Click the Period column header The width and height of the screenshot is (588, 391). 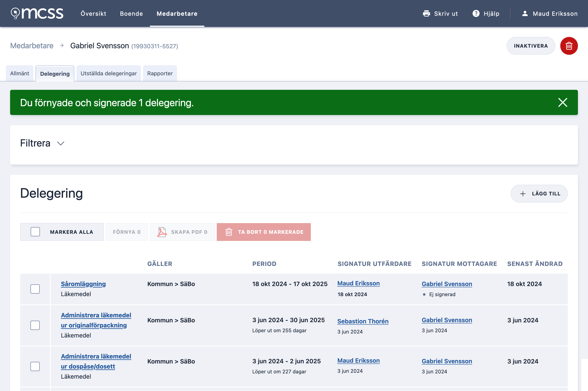point(264,264)
